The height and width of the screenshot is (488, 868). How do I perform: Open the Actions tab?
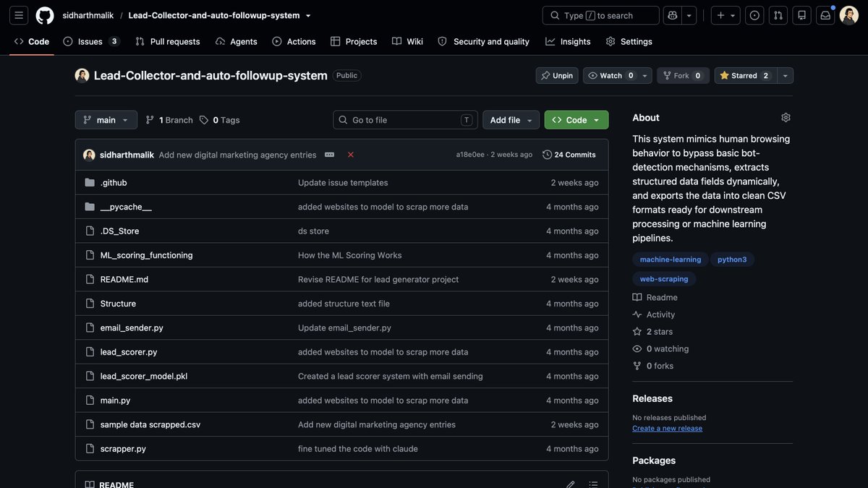click(x=294, y=41)
